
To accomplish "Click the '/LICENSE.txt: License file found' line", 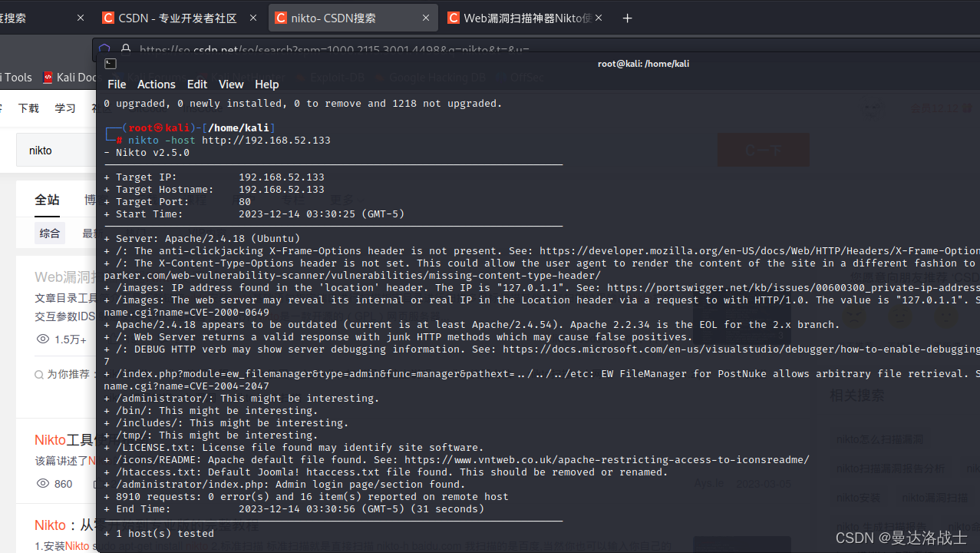I will coord(294,448).
